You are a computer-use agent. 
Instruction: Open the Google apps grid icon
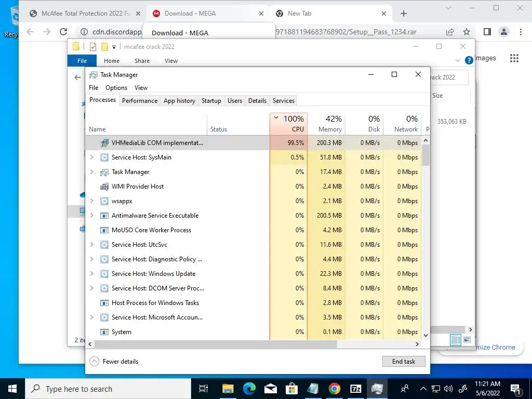click(514, 58)
